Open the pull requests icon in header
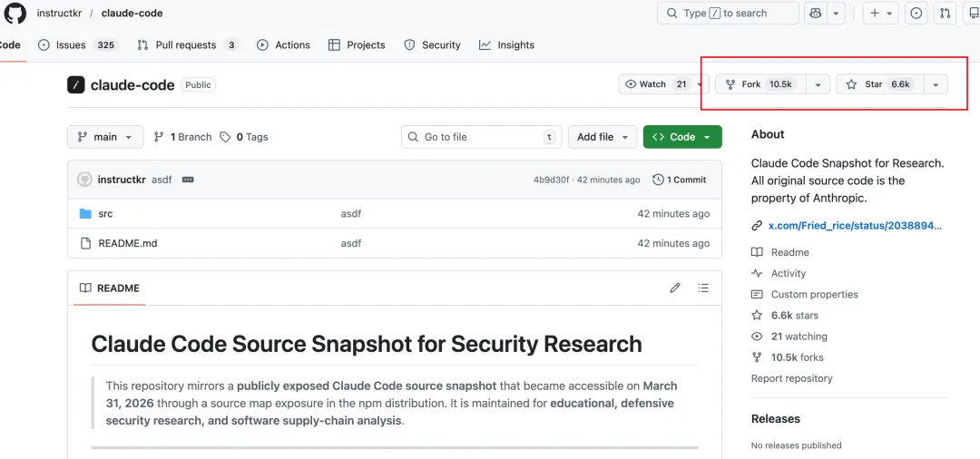The height and width of the screenshot is (459, 980). 945,14
